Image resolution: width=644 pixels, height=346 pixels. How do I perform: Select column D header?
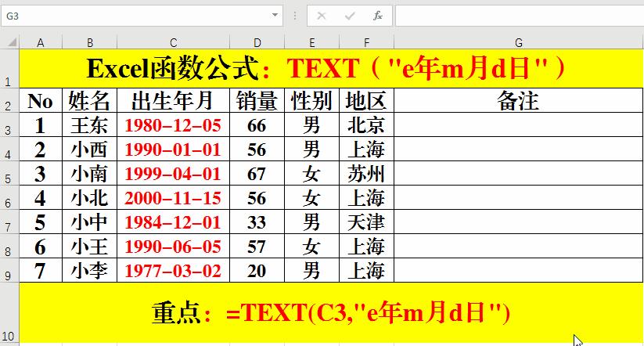(257, 42)
